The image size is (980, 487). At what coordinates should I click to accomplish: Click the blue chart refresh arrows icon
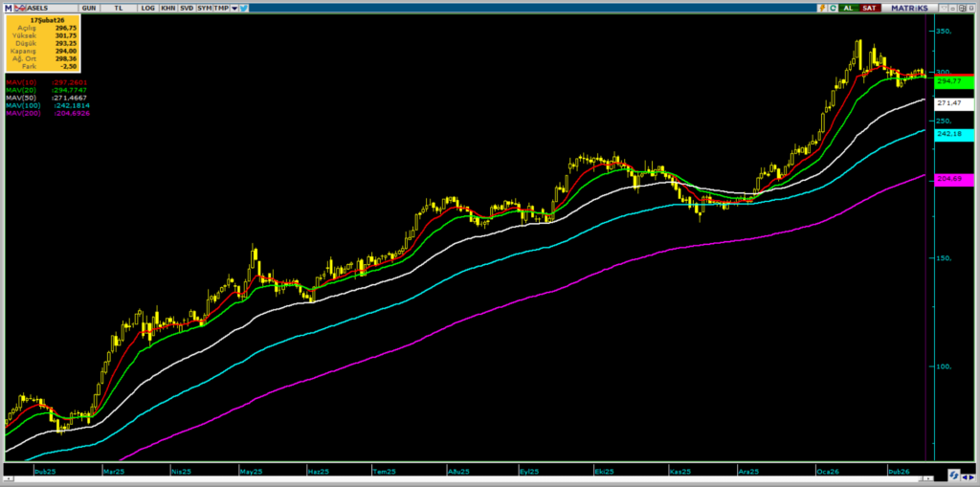pyautogui.click(x=955, y=475)
